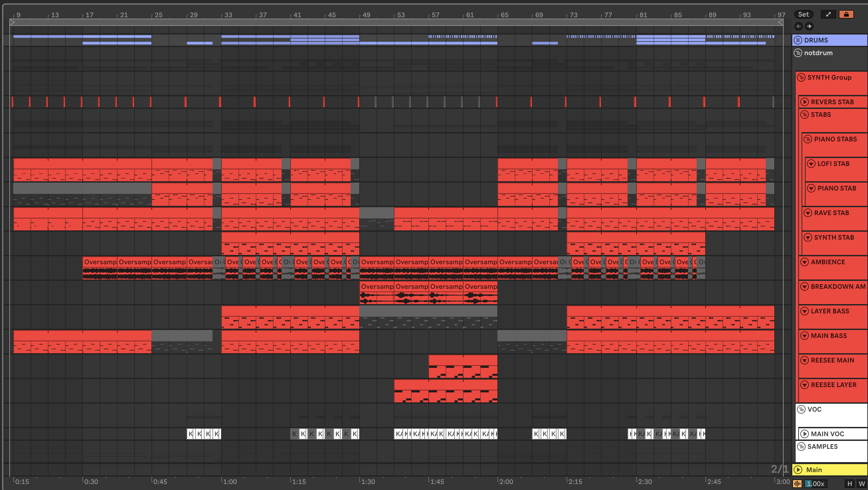Select the REVERS STAB track name
This screenshot has height=490, width=868.
click(832, 102)
